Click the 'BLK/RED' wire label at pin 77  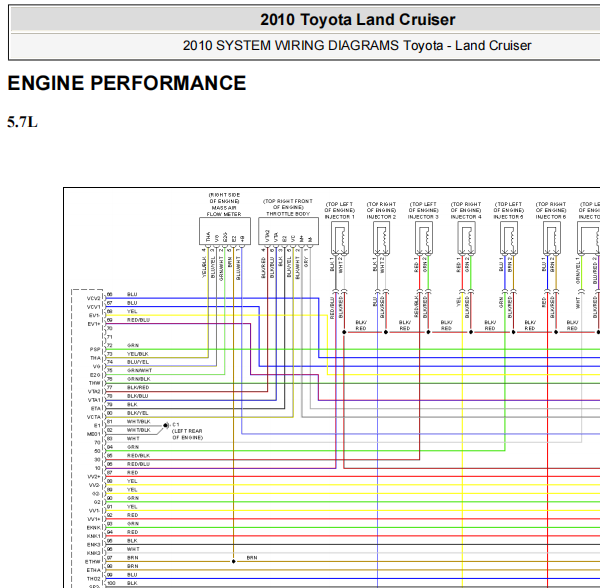point(138,388)
